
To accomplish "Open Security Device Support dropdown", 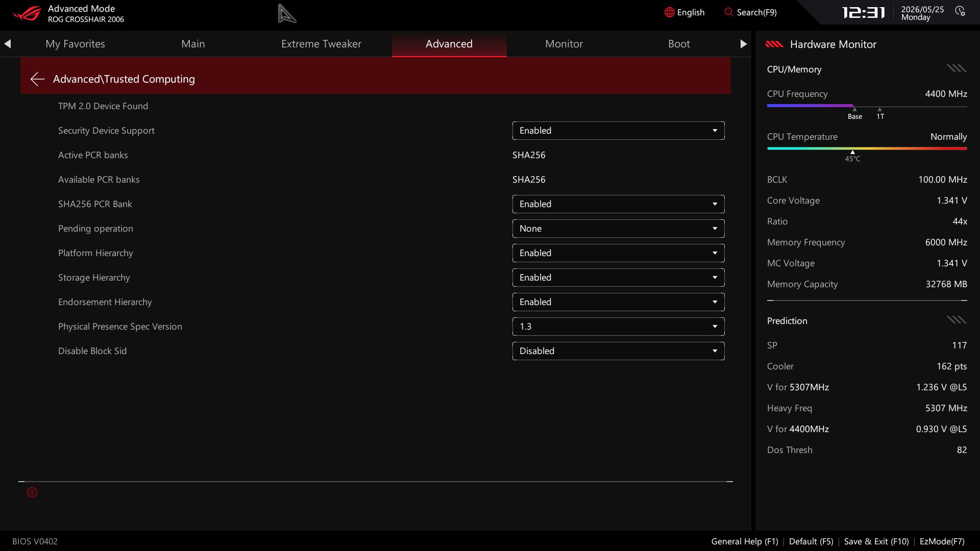I will [618, 131].
